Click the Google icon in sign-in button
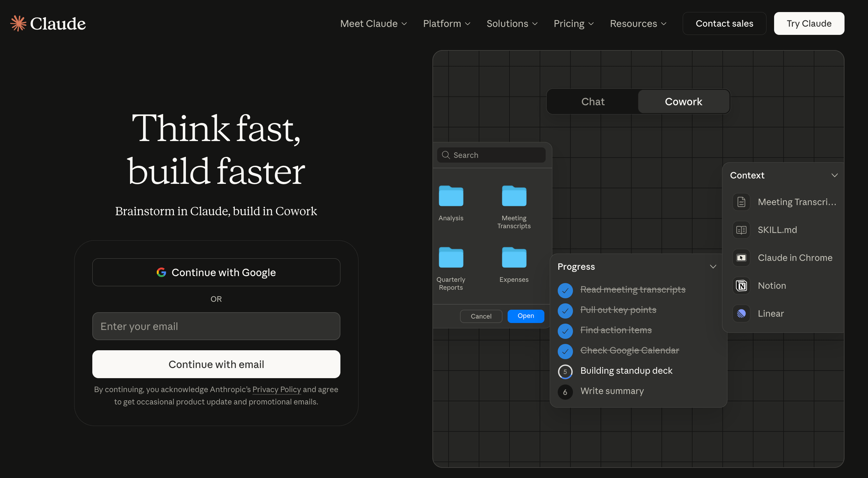This screenshot has width=868, height=478. (161, 272)
